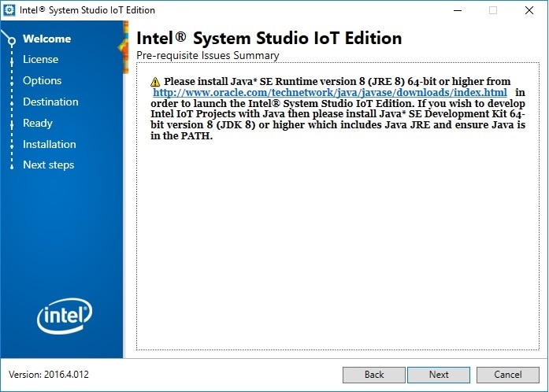Viewport: 549px width, 392px height.
Task: Select the Destination step
Action: [50, 102]
